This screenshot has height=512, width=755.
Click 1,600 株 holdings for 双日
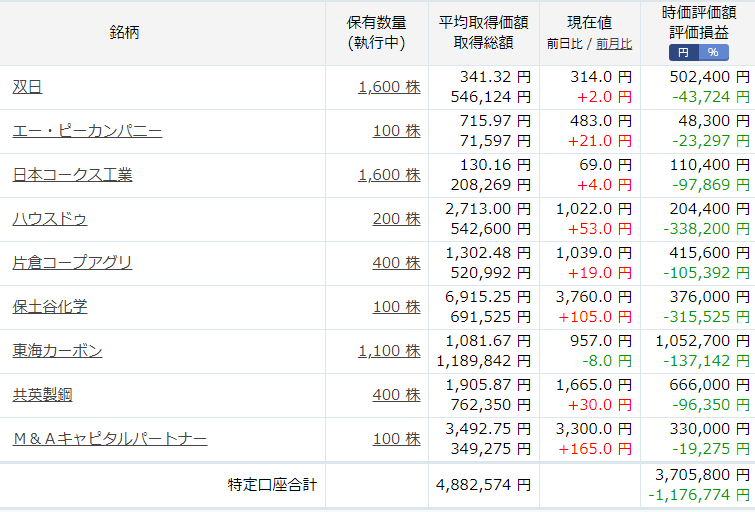click(x=390, y=87)
